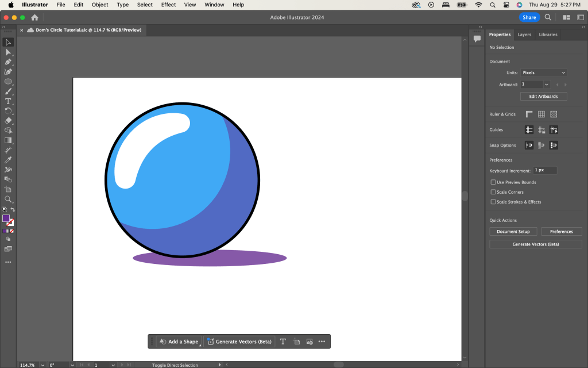
Task: Click the Edit Artboards button
Action: click(x=543, y=97)
